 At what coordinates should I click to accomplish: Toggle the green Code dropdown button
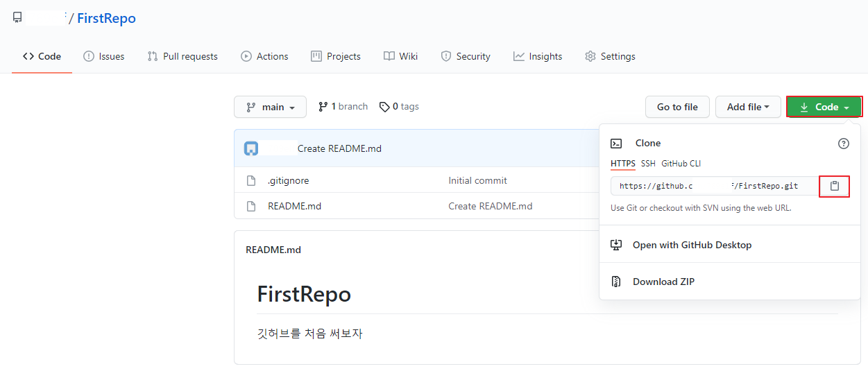click(824, 107)
